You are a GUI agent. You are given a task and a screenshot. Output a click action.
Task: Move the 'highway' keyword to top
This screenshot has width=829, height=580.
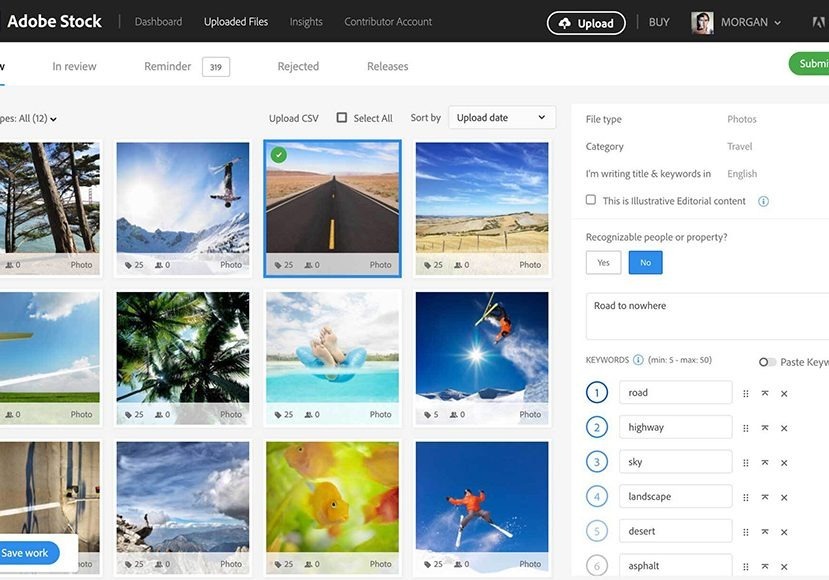point(765,428)
